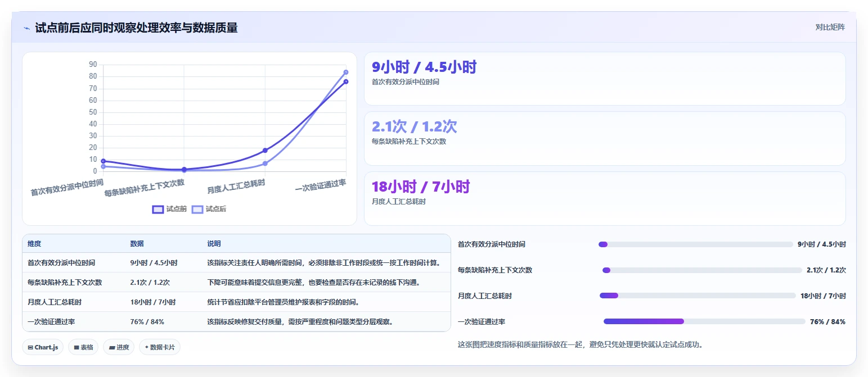Click the 一次验证通过率 progress bar
Image resolution: width=868 pixels, height=377 pixels.
(x=704, y=321)
